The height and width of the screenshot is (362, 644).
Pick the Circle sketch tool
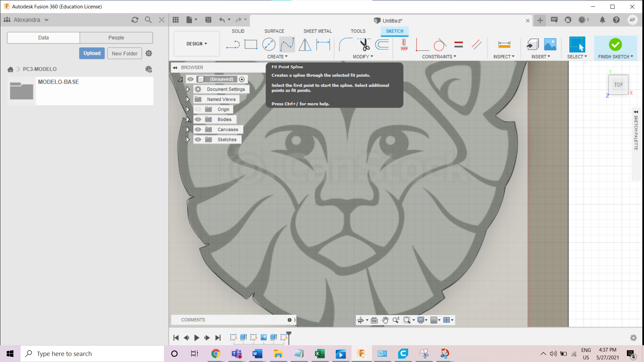(269, 44)
